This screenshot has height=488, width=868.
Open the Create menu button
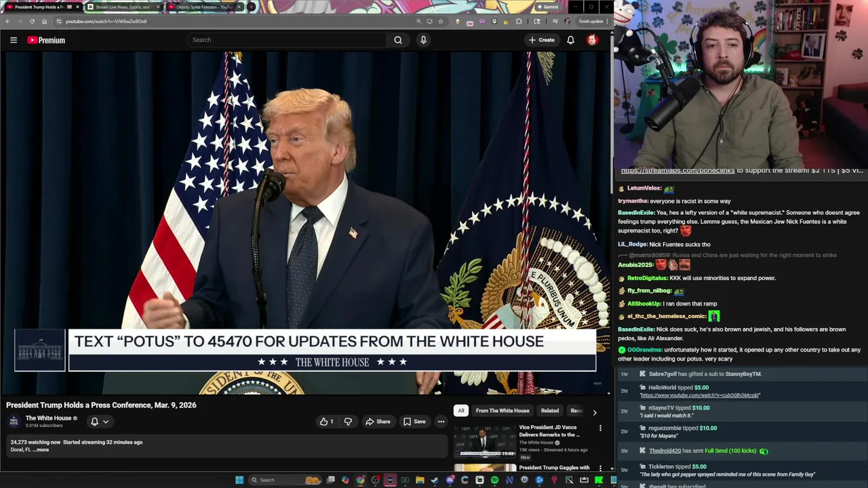pos(542,40)
